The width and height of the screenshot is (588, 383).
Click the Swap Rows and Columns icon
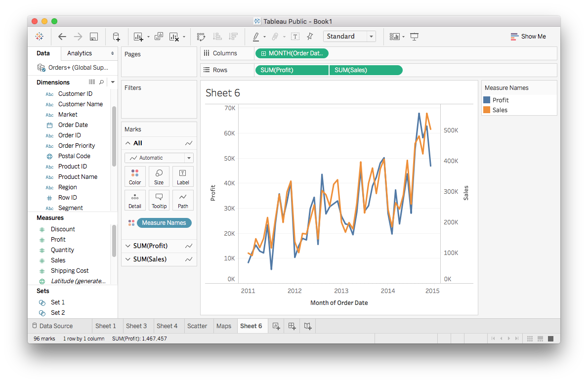pos(201,37)
